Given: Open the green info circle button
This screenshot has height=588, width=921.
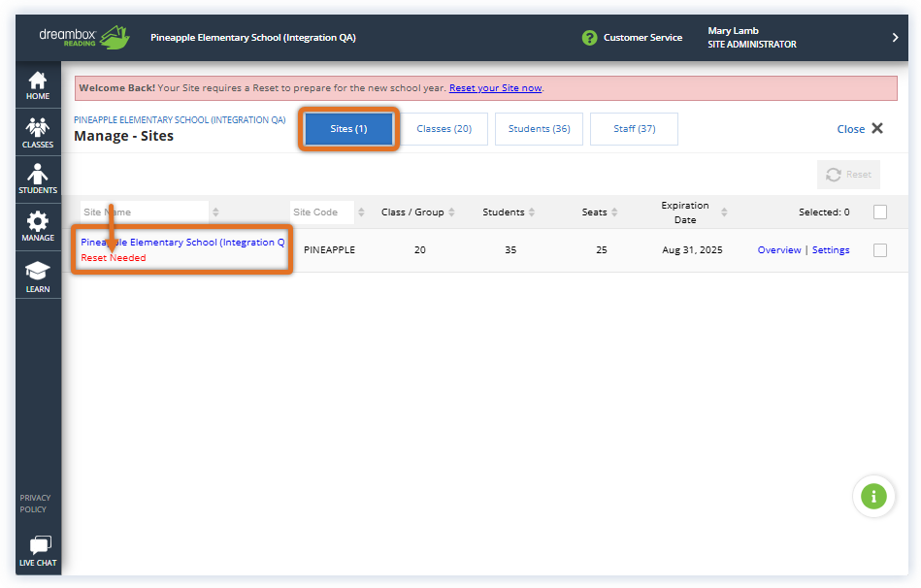Looking at the screenshot, I should pos(873,497).
